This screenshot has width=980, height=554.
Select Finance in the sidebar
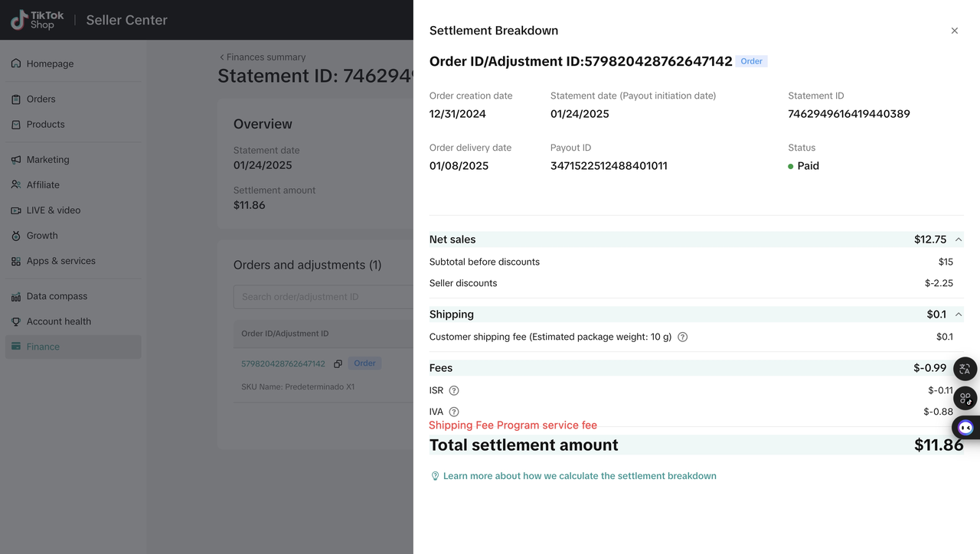[73, 347]
